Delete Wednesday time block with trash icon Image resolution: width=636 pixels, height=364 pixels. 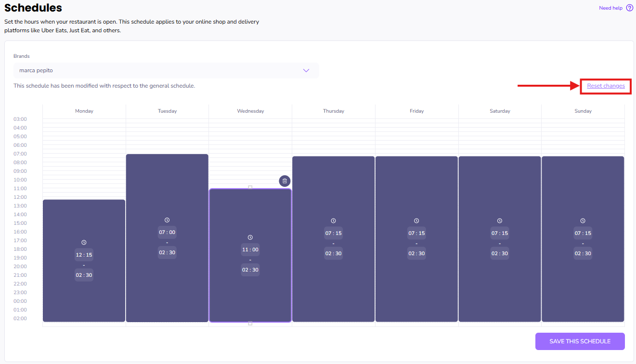tap(285, 181)
